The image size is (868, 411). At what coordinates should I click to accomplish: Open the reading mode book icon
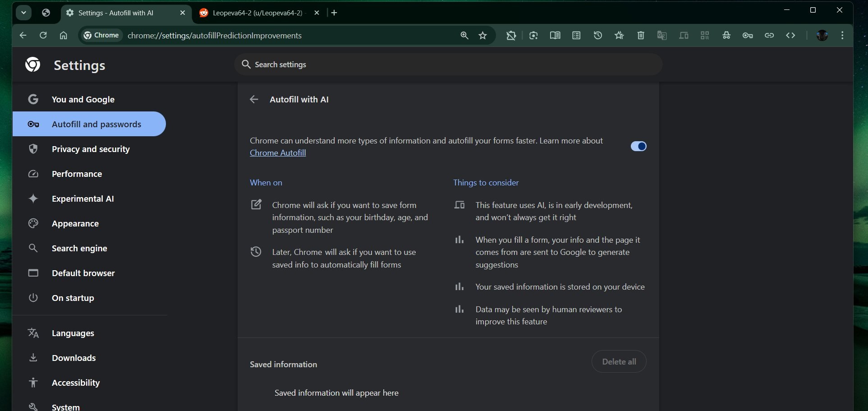pos(555,36)
